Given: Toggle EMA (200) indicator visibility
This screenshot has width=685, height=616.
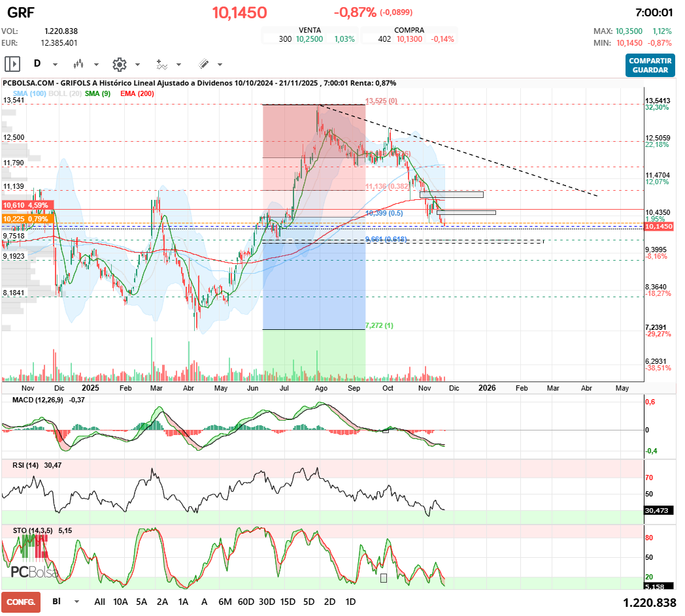Looking at the screenshot, I should [x=137, y=93].
